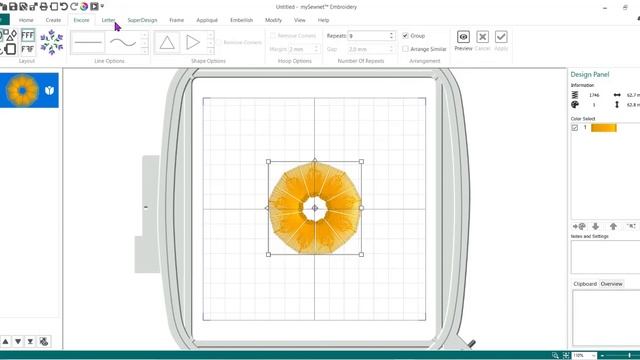The width and height of the screenshot is (640, 360).
Task: Click the zoom slider handle
Action: coord(629,356)
